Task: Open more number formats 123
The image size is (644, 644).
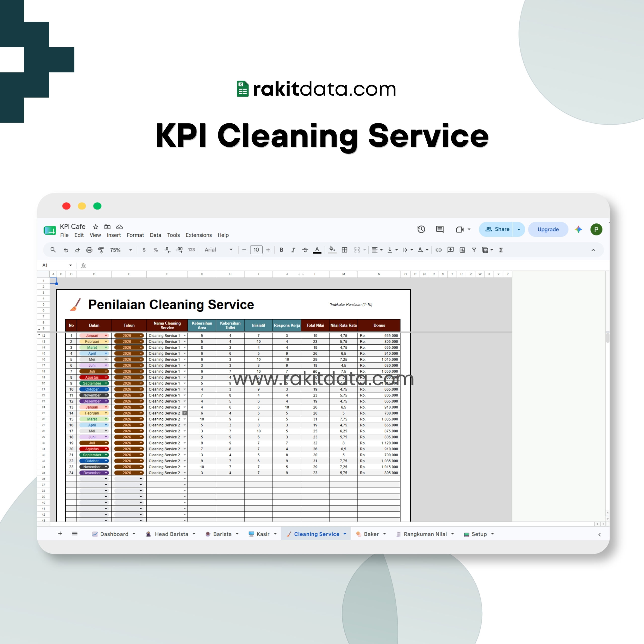Action: (x=191, y=250)
